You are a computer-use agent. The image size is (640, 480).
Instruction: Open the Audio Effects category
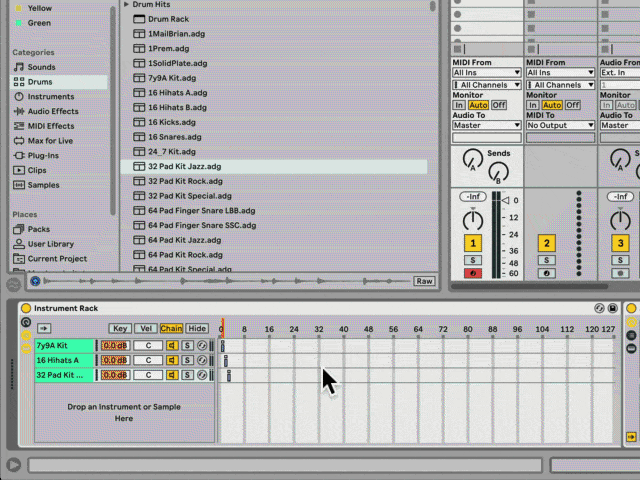[52, 112]
